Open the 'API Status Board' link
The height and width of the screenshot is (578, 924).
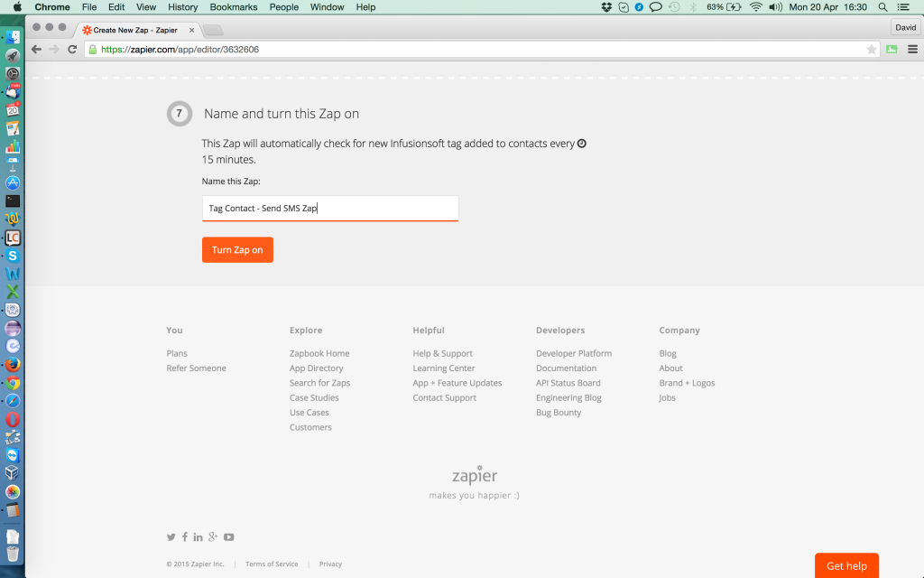(x=568, y=383)
